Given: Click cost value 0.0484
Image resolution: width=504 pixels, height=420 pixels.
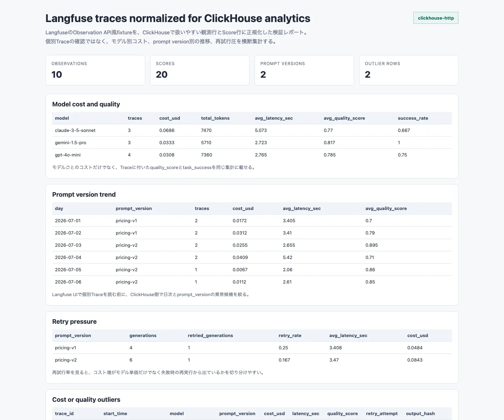Looking at the screenshot, I should pos(415,348).
